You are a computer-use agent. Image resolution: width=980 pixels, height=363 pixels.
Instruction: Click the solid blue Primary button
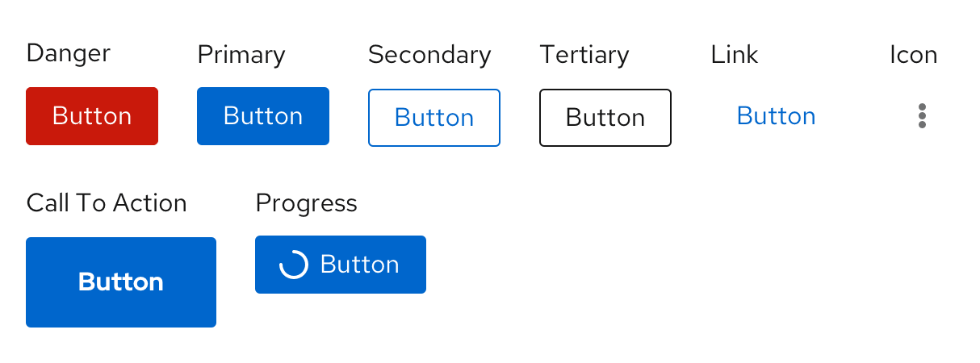263,116
